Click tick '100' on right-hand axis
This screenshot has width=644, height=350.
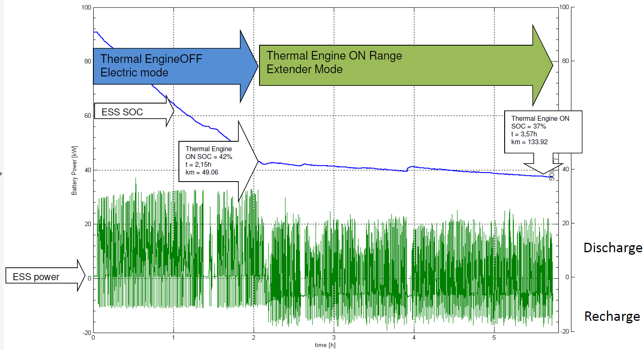click(564, 7)
